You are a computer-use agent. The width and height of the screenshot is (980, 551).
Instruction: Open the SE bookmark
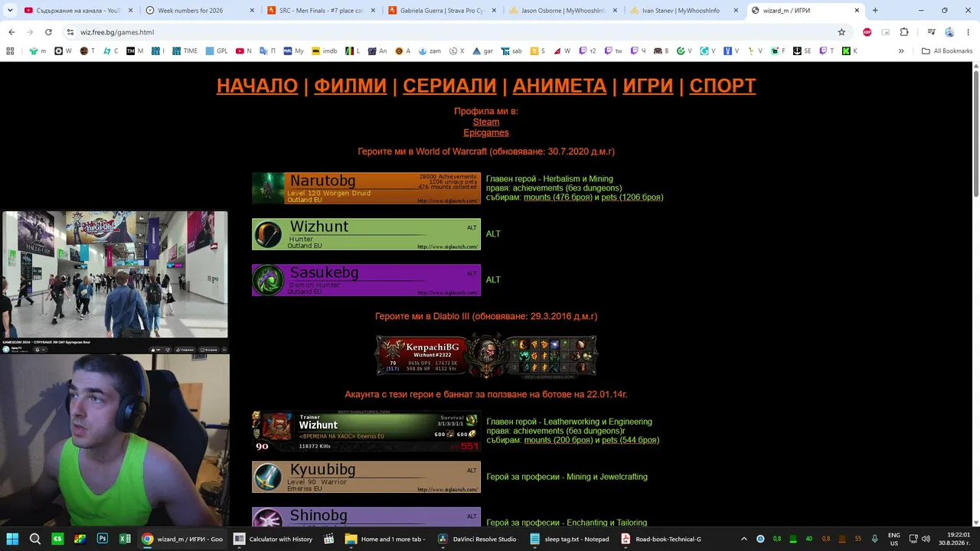pyautogui.click(x=802, y=51)
